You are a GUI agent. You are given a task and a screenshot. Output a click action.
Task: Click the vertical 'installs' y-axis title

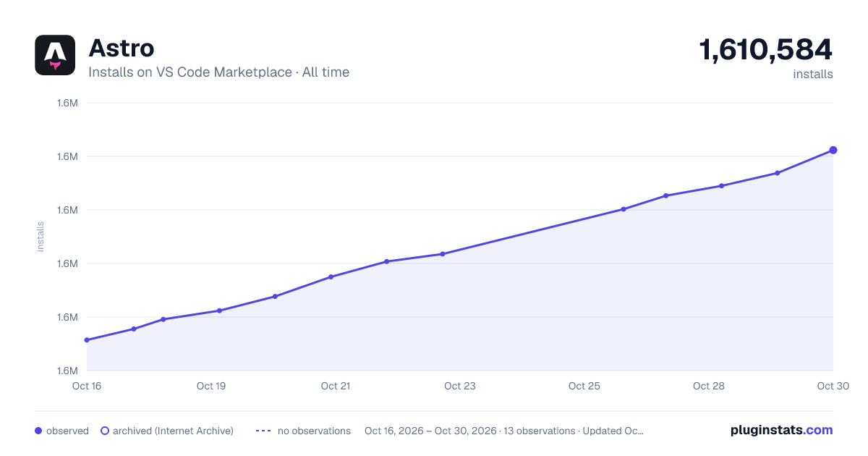tap(41, 237)
